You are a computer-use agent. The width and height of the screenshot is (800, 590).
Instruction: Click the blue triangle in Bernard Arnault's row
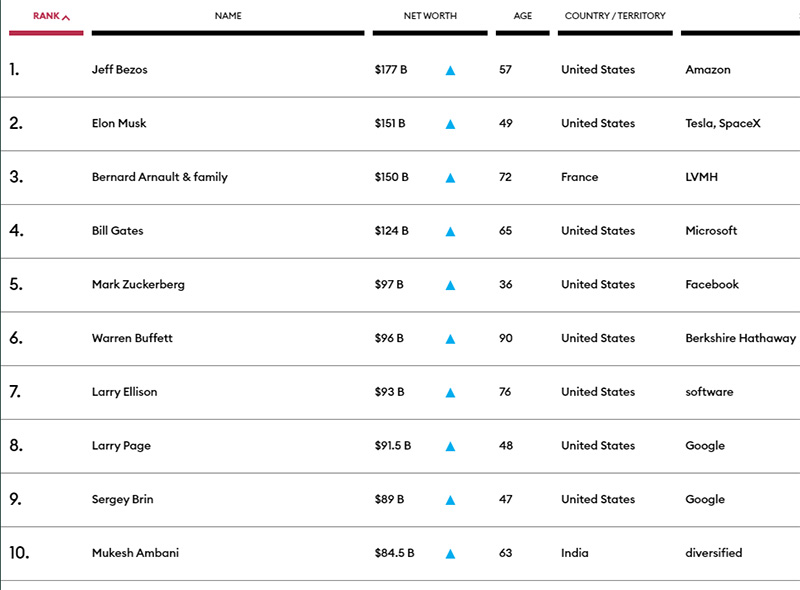(x=450, y=178)
